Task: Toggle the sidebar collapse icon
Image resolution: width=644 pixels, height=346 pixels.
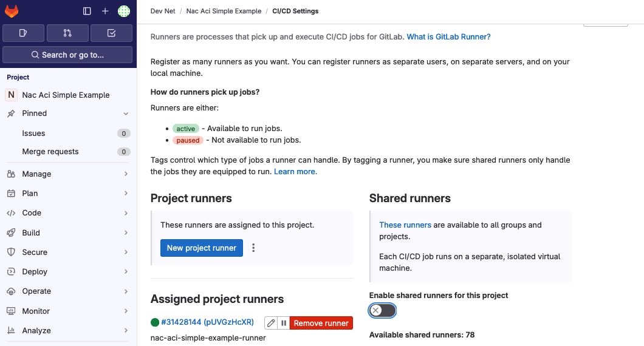Action: tap(87, 11)
